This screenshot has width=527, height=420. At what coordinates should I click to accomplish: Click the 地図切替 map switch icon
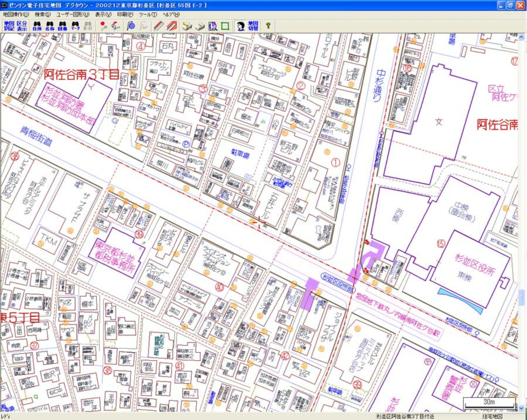click(x=253, y=26)
